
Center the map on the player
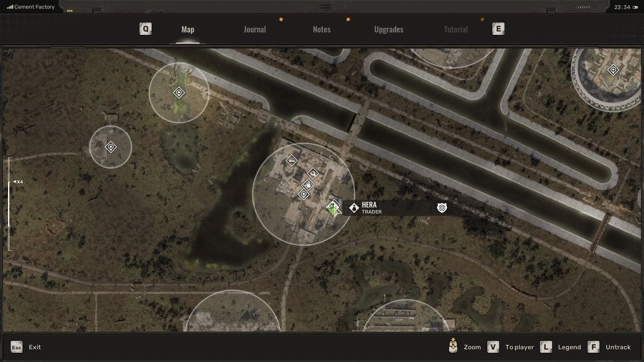[519, 347]
